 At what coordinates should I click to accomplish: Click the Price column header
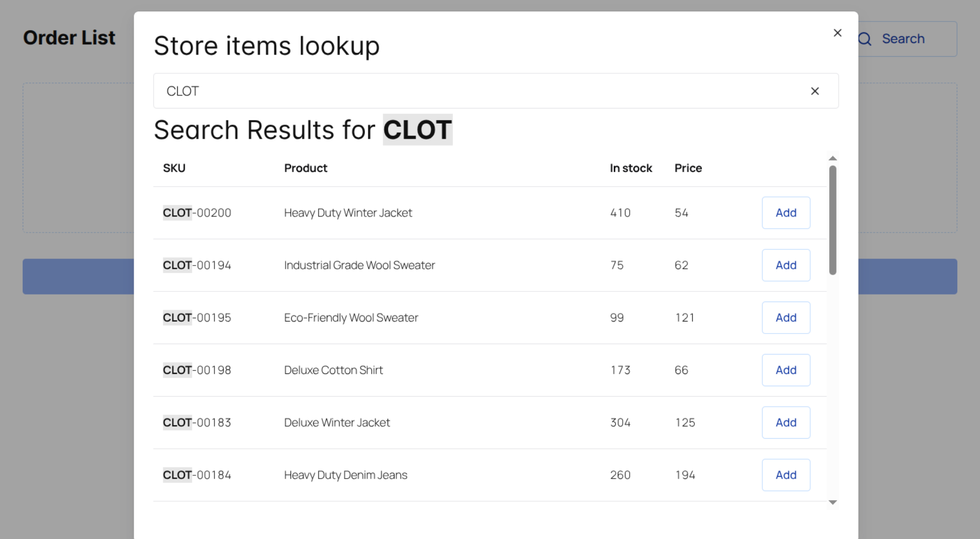688,168
